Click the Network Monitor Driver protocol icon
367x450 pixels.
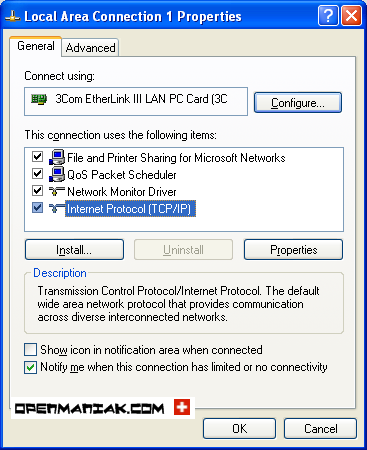(x=57, y=191)
